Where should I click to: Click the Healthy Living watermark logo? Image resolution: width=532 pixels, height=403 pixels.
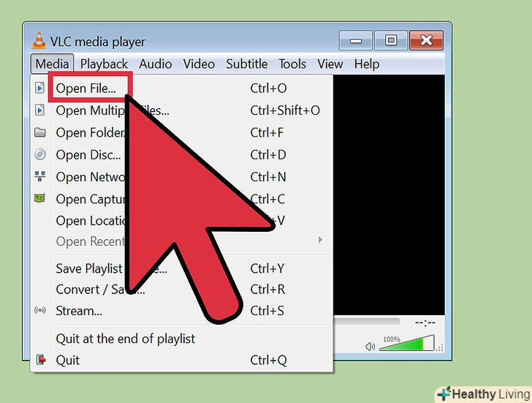484,394
